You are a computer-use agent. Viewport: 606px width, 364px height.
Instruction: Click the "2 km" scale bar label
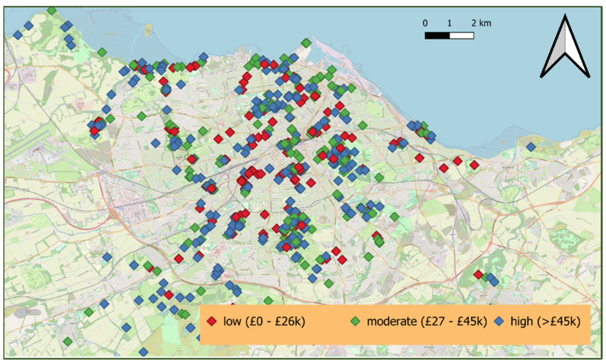click(481, 23)
